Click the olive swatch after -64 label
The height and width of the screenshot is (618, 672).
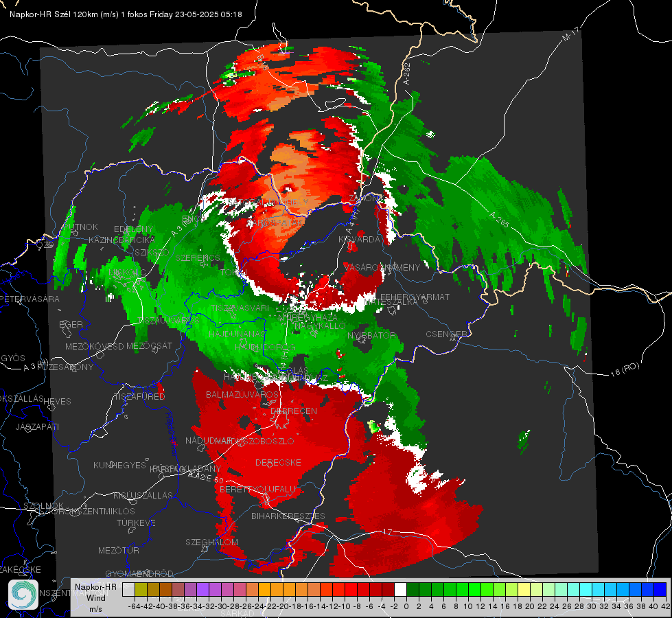(141, 590)
